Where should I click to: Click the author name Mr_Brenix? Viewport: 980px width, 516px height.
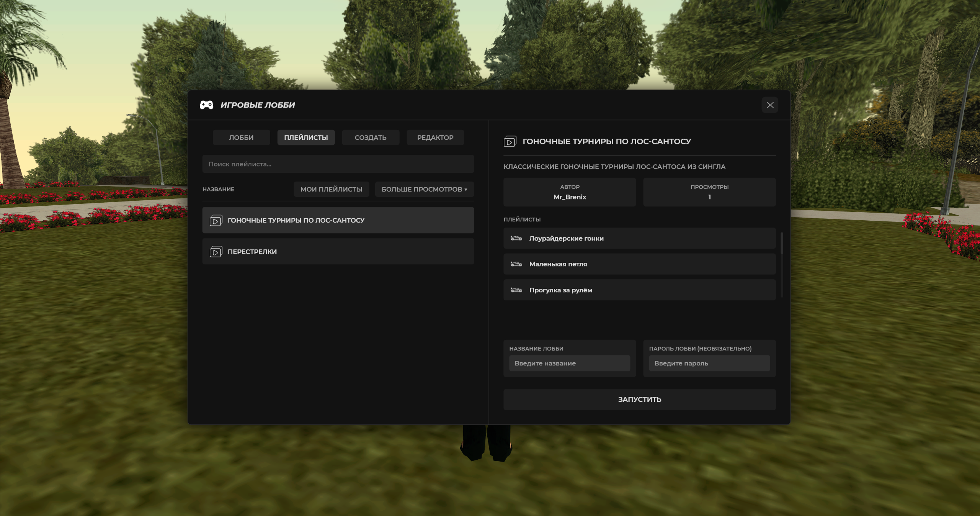pos(570,197)
